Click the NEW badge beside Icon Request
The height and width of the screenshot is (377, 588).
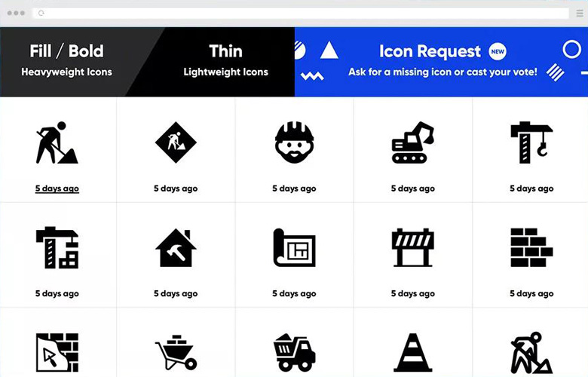click(x=498, y=51)
